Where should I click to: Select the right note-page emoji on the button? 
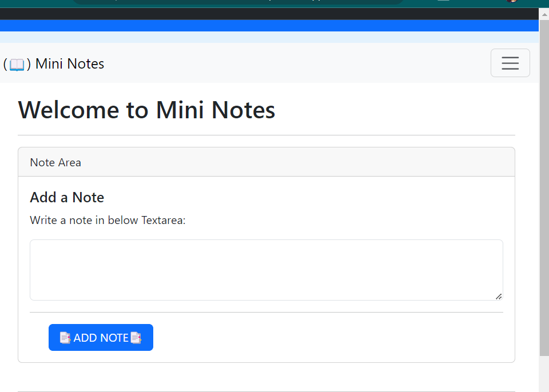[136, 337]
